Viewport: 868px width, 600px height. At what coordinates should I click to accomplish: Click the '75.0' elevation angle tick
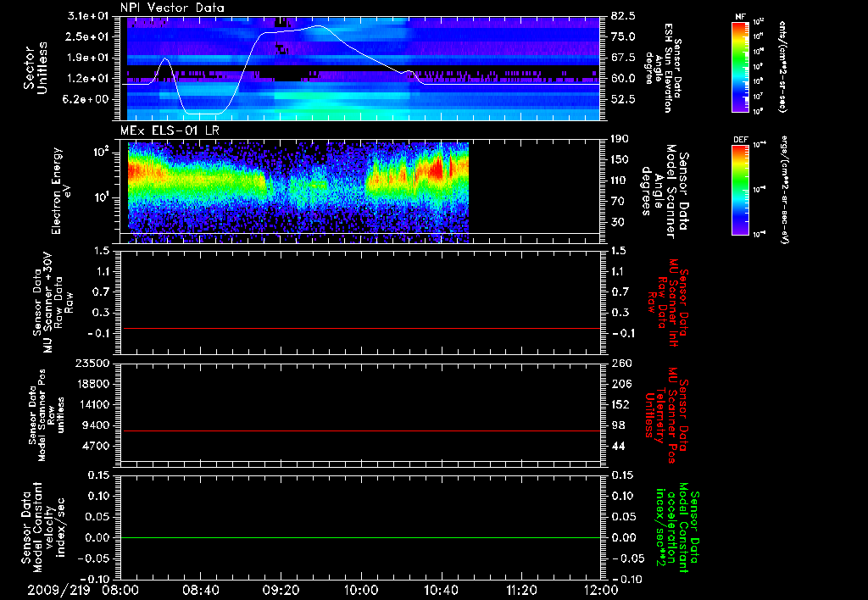tap(623, 36)
